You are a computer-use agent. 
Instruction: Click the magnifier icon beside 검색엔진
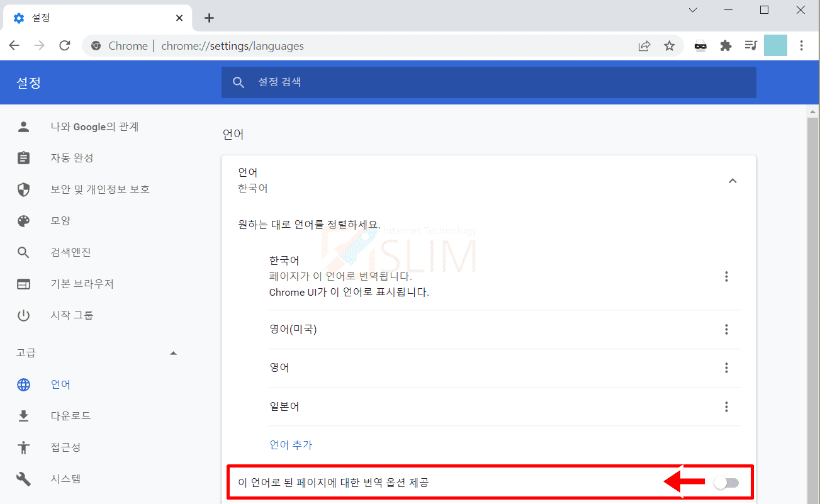tap(23, 252)
